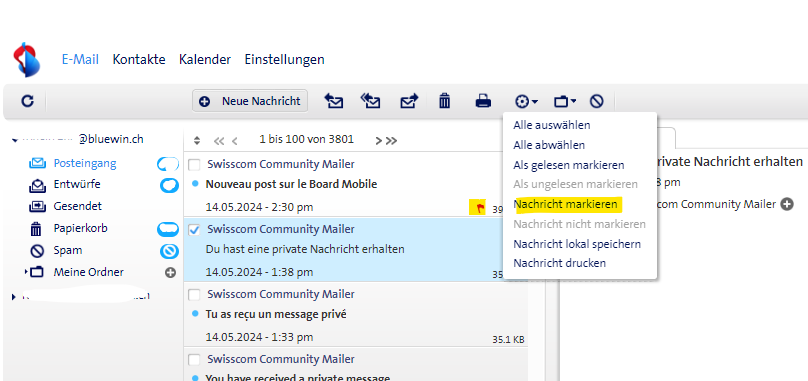Screen dimensions: 808x381
Task: Open the message Tu as reçu un message privé
Action: point(276,314)
